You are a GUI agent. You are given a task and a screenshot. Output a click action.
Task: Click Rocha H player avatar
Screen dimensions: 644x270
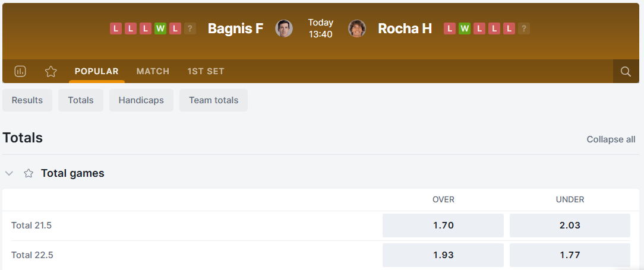[x=356, y=28]
